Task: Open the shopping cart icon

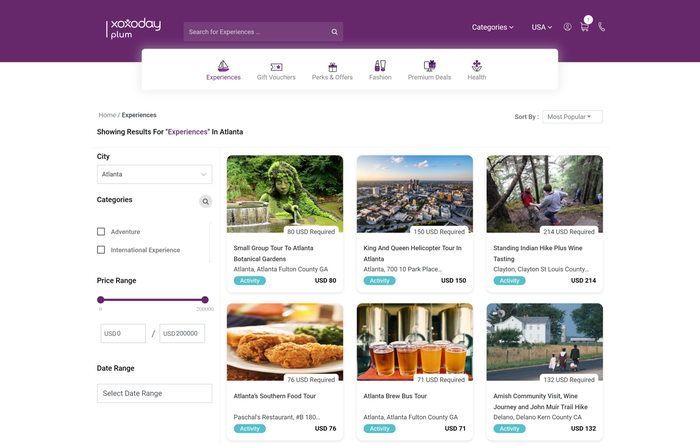Action: tap(585, 27)
